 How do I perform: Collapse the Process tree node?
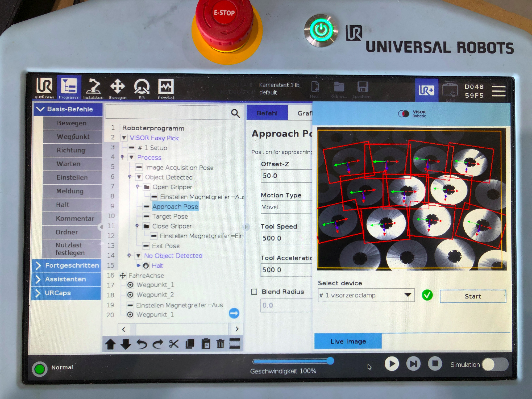(x=131, y=157)
